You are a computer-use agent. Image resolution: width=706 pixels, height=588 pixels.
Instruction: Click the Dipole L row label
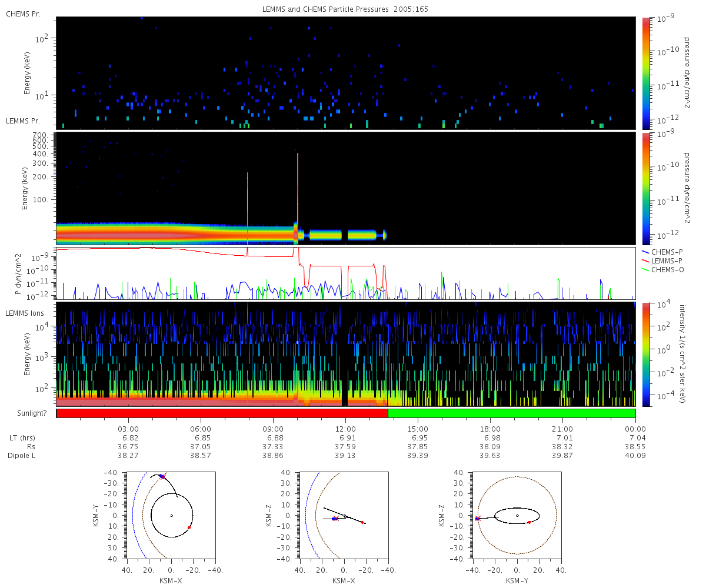click(22, 456)
